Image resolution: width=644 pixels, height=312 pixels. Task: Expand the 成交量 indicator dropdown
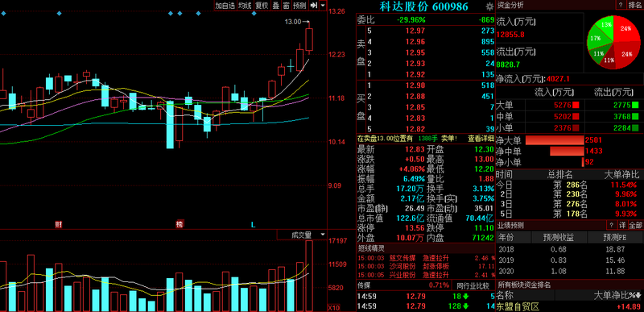tap(323, 235)
